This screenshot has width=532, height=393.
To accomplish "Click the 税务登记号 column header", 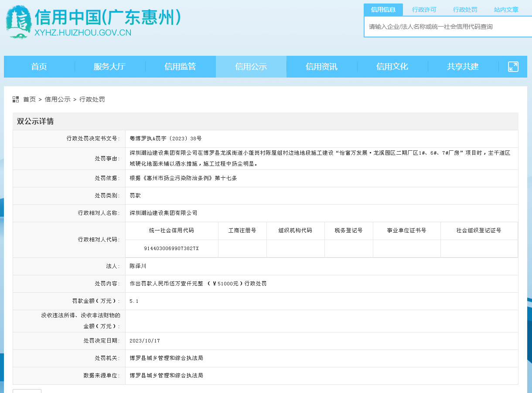I will click(x=349, y=230).
